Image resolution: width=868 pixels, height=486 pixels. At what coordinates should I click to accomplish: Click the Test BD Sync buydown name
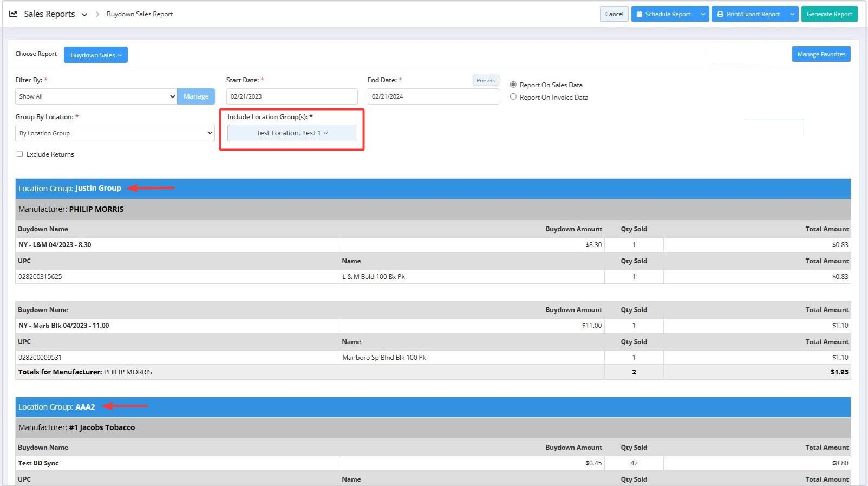coord(38,463)
